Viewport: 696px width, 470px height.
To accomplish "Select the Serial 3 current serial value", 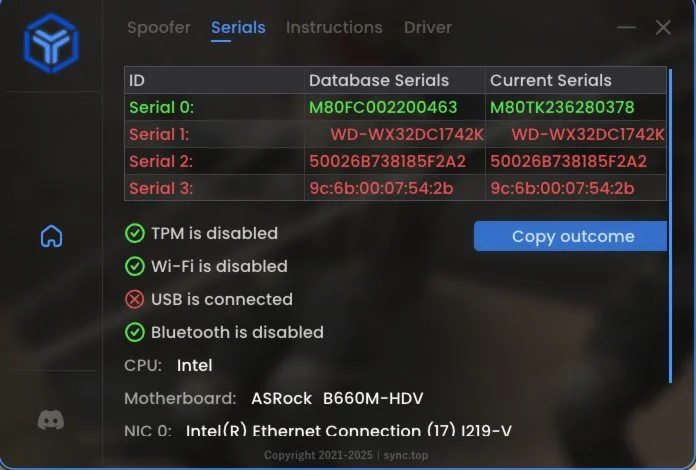I will point(562,188).
